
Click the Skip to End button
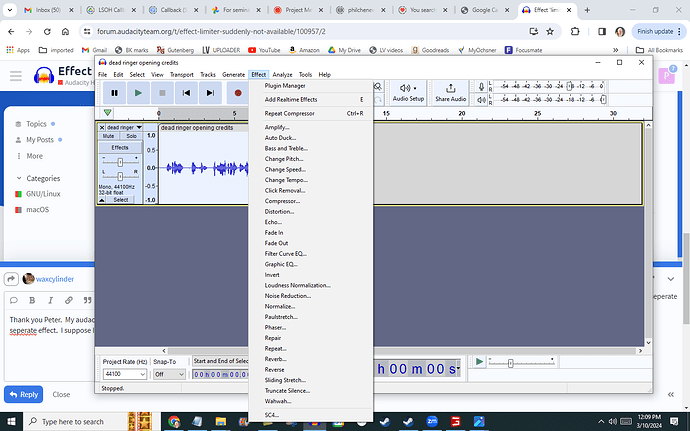210,93
